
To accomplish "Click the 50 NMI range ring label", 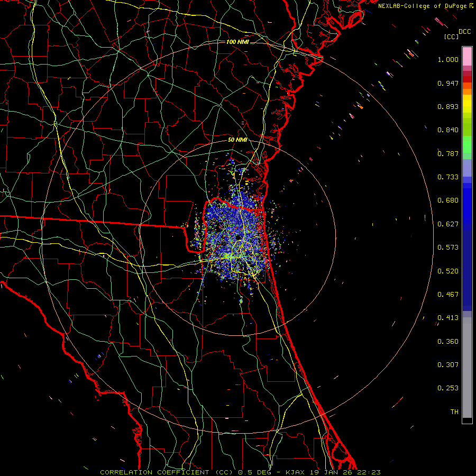I will click(237, 140).
